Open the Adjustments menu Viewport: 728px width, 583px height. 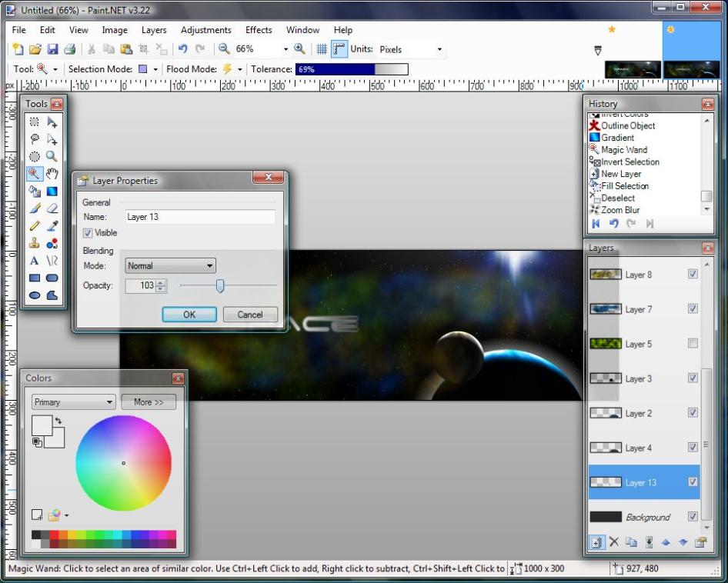pyautogui.click(x=205, y=30)
